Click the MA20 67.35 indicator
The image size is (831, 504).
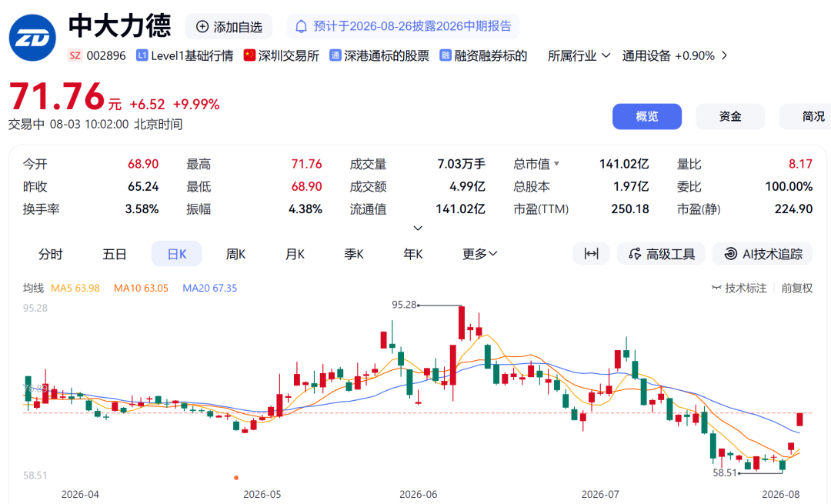(x=210, y=288)
